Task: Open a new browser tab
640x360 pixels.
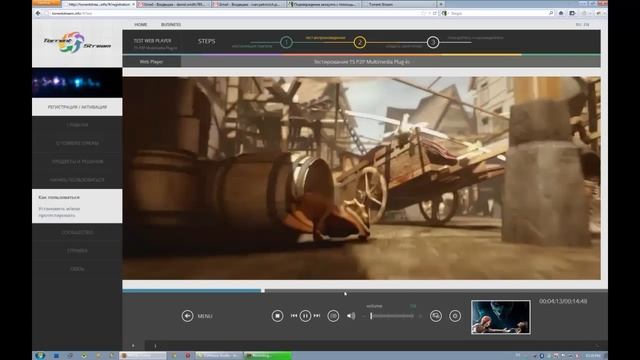Action: 441,4
